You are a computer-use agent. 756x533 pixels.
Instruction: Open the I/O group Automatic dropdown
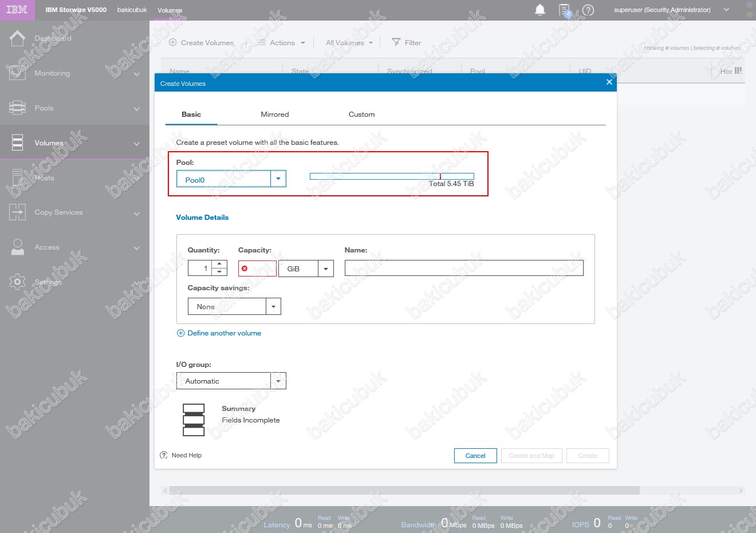click(278, 381)
